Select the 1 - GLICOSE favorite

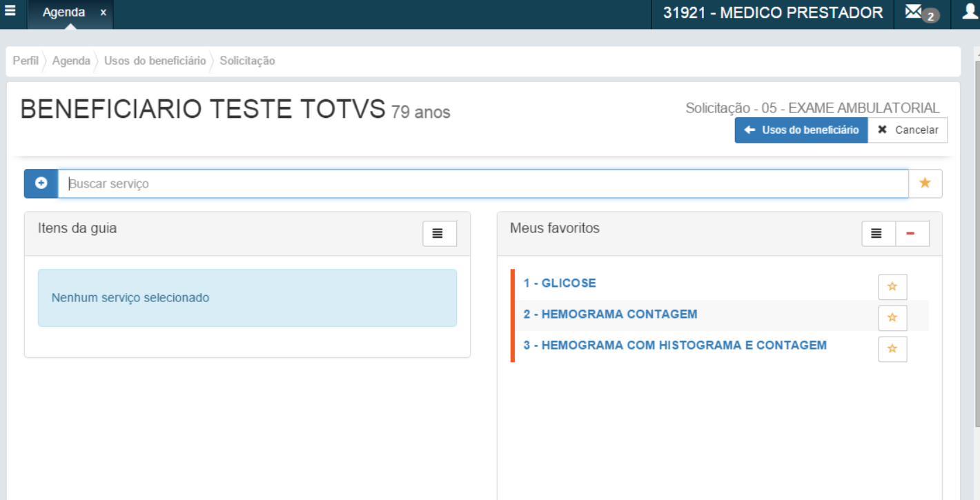click(x=559, y=283)
